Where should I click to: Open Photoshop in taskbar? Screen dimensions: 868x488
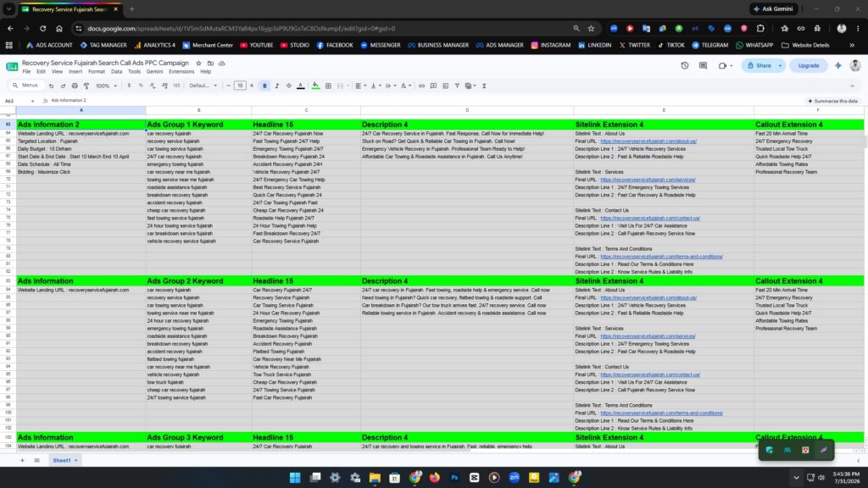pos(454,478)
